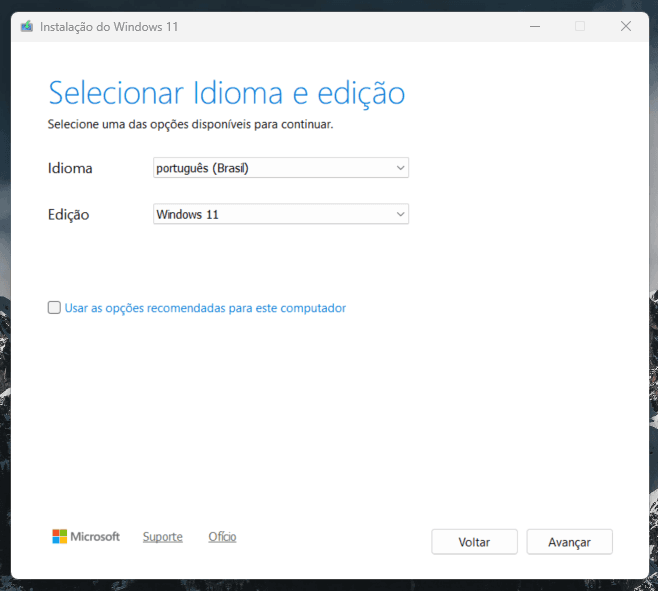Minimize the Instalação do Windows 11 window

coord(535,26)
